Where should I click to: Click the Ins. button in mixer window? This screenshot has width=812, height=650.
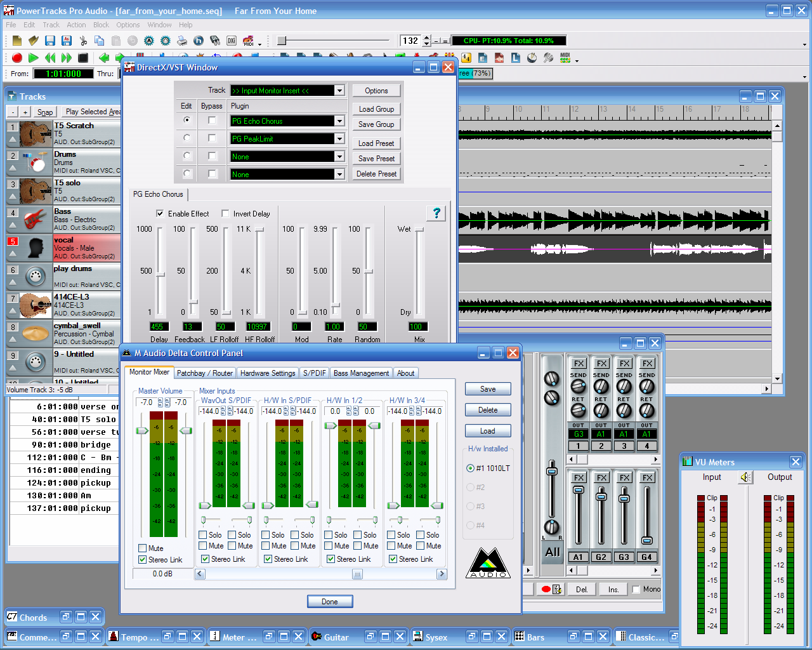613,589
